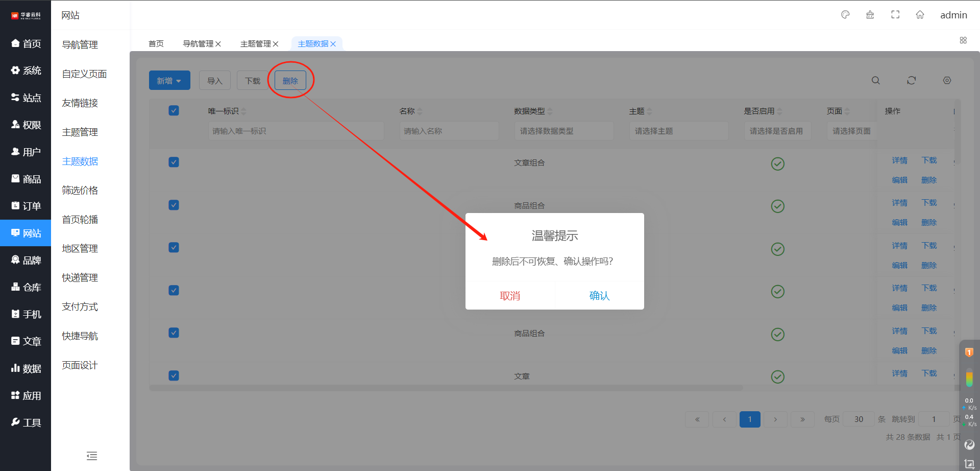
Task: Open the tabs grid icon at right
Action: (963, 40)
